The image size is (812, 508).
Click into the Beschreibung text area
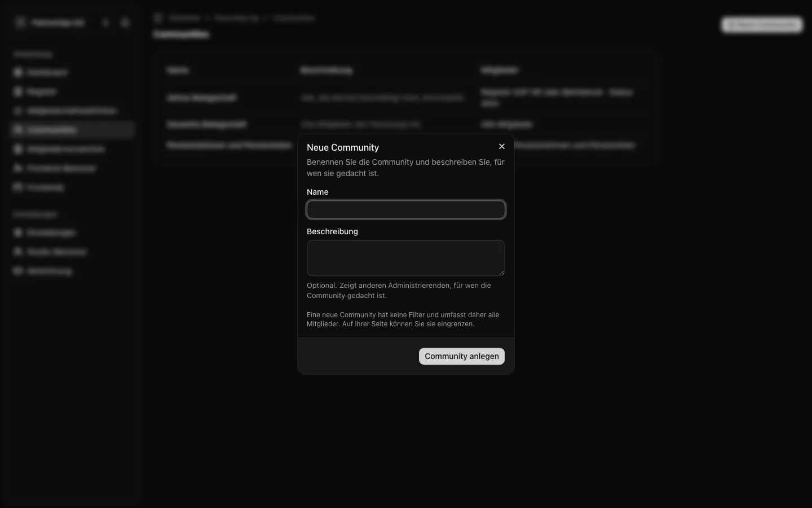click(x=406, y=258)
